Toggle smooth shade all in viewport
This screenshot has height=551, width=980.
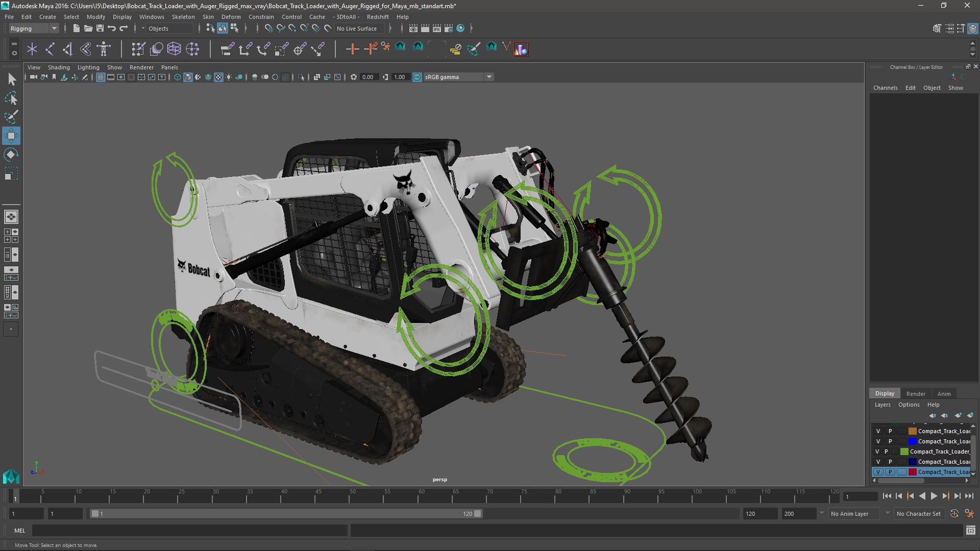pyautogui.click(x=188, y=77)
